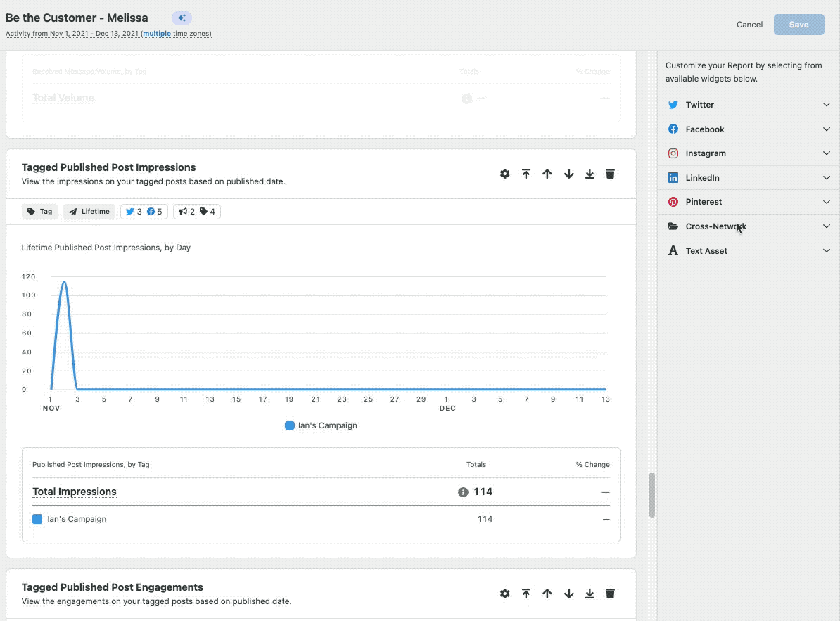Click the AI sparkle icon beside the report title
This screenshot has height=621, width=840.
point(182,18)
